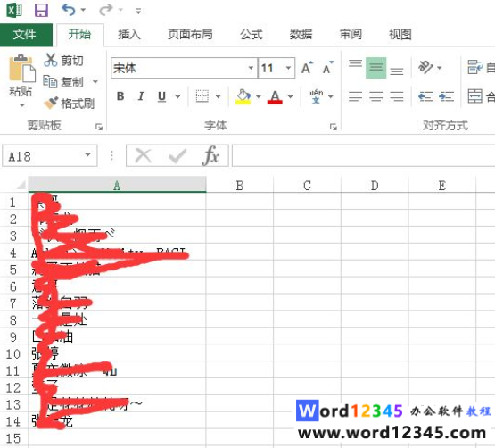The width and height of the screenshot is (495, 448).
Task: Activate 格式刷 format painter
Action: pyautogui.click(x=69, y=104)
